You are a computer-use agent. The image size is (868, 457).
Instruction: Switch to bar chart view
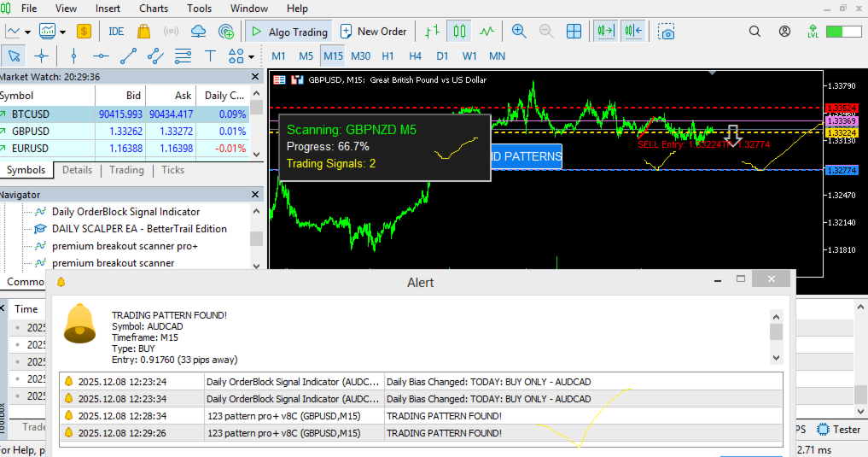433,32
